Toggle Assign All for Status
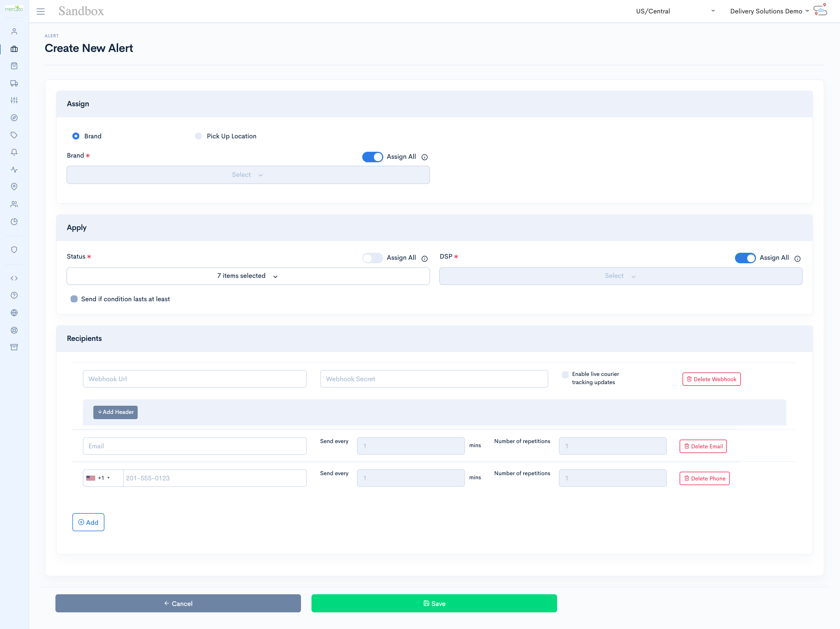This screenshot has width=840, height=629. click(372, 258)
